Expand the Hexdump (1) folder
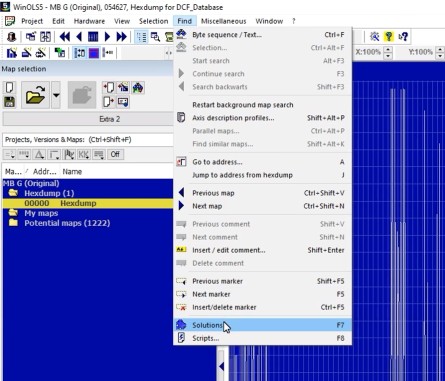 (13, 193)
